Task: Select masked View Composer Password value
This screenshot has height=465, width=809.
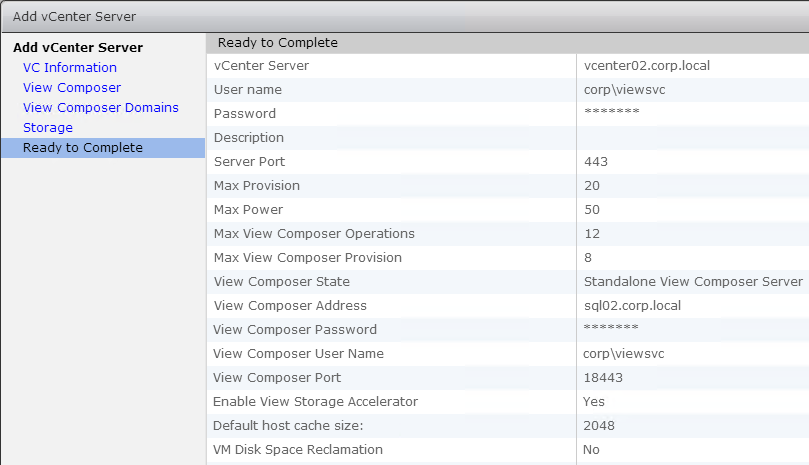Action: [611, 328]
